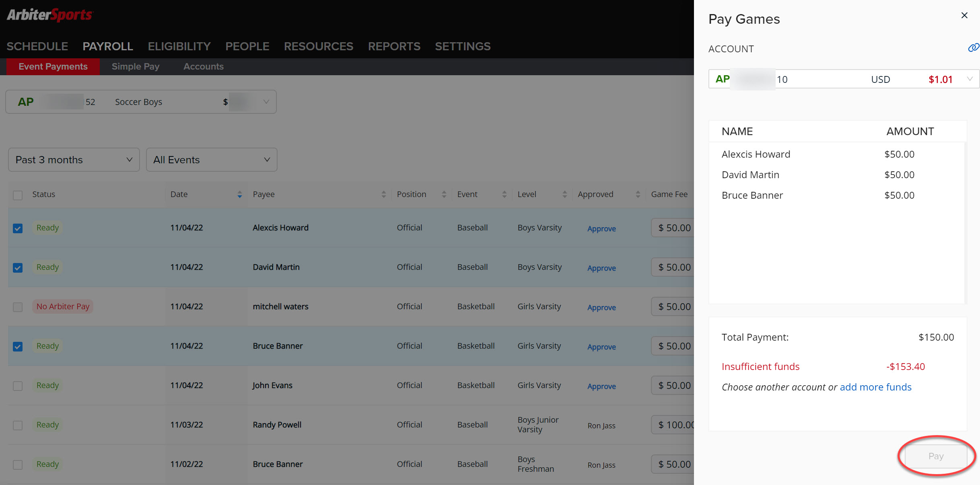Sort table by Position column
Viewport: 980px width, 485px height.
(444, 195)
